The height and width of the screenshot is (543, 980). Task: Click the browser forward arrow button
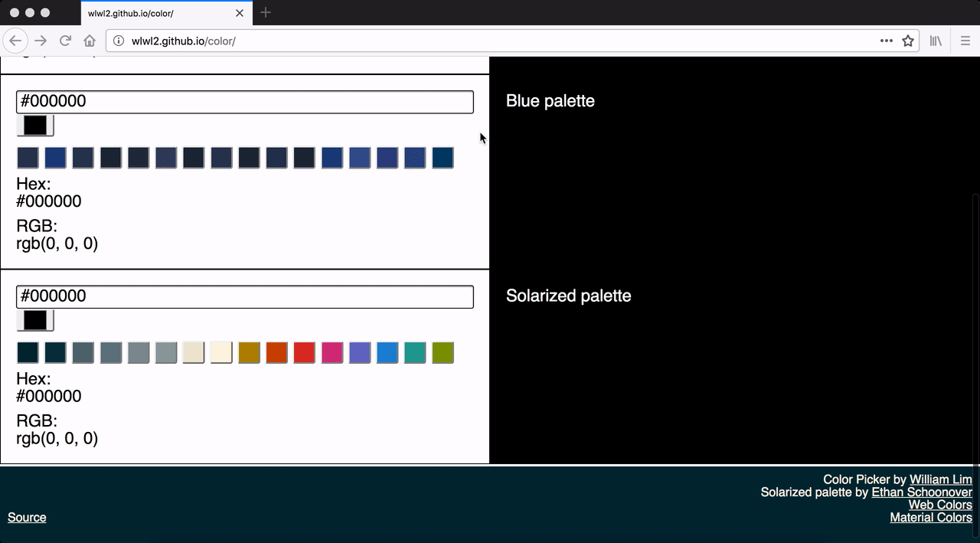tap(41, 41)
